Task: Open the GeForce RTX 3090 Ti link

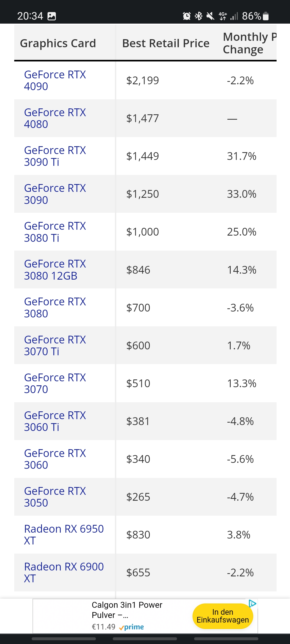Action: tap(55, 156)
